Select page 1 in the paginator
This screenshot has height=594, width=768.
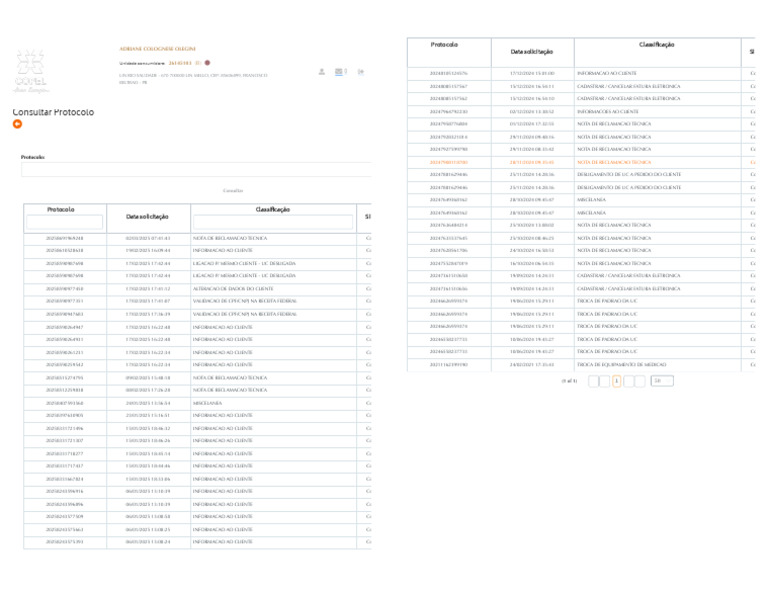click(617, 381)
